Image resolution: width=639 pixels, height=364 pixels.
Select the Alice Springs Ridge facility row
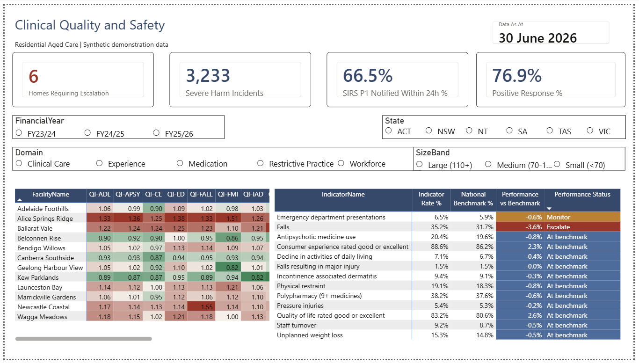click(x=142, y=218)
